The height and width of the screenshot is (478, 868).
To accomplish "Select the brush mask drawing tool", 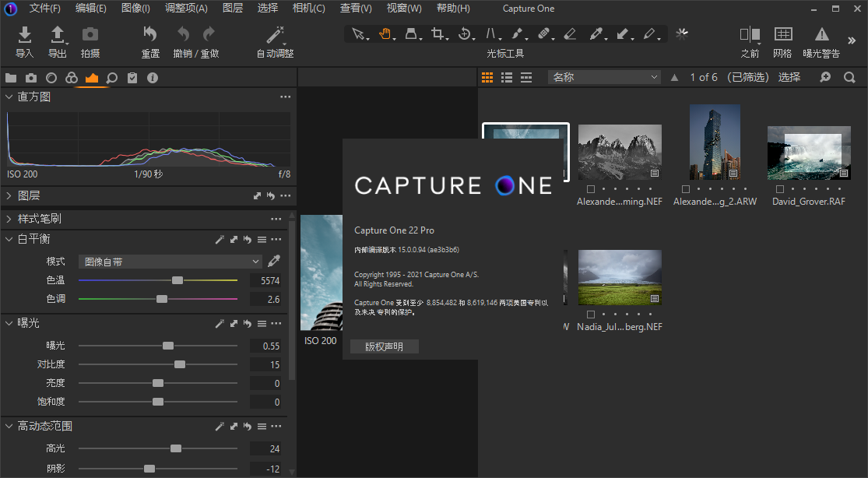I will click(517, 34).
